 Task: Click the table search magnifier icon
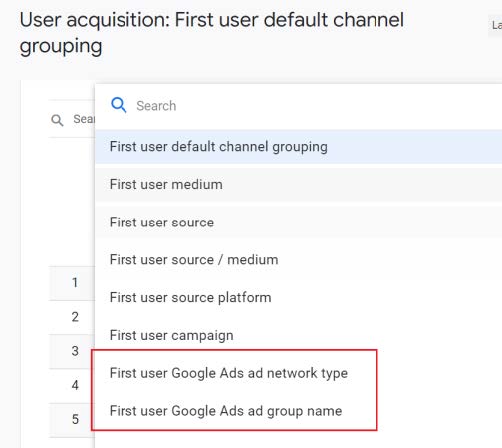[x=57, y=120]
